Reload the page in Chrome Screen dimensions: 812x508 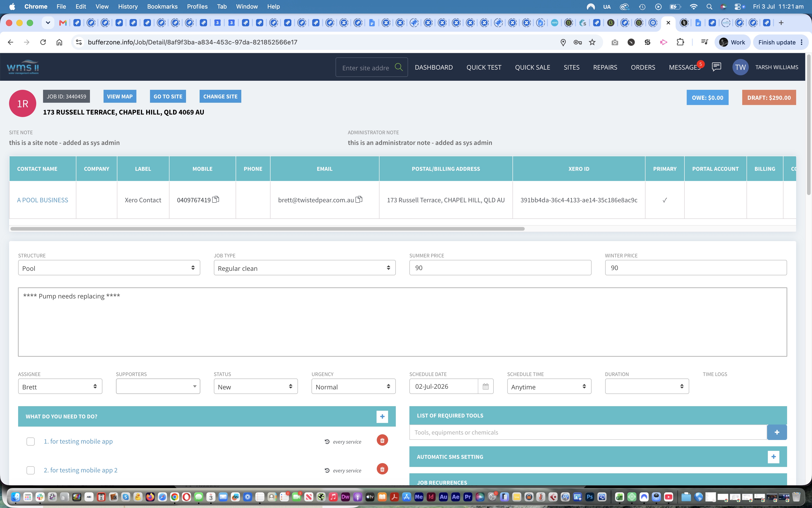click(43, 42)
